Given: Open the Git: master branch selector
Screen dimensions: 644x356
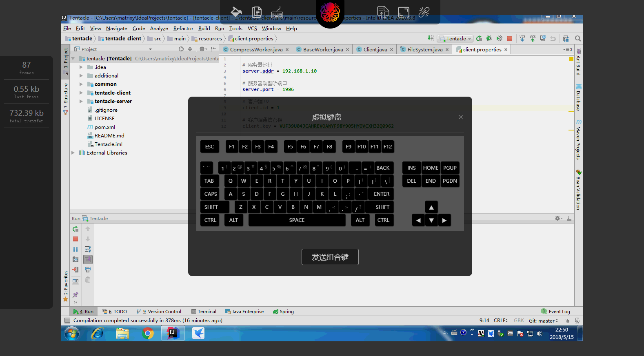Looking at the screenshot, I should 543,321.
